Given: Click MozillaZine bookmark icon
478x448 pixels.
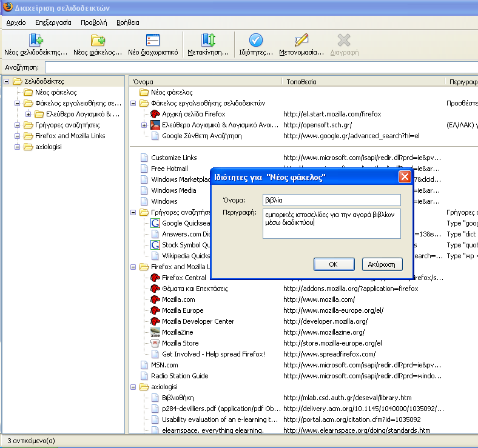Looking at the screenshot, I should (x=155, y=332).
